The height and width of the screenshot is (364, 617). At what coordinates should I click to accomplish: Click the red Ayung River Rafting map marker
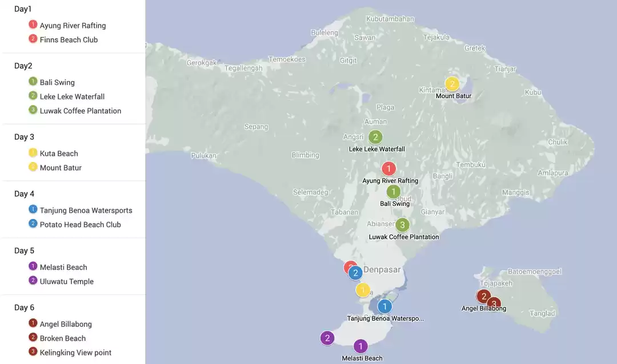(388, 168)
